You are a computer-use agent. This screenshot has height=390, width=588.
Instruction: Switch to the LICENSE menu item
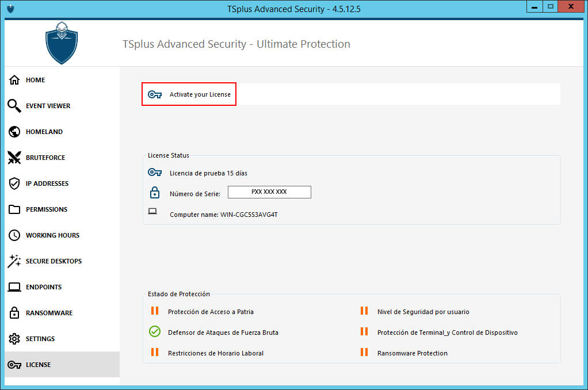38,365
